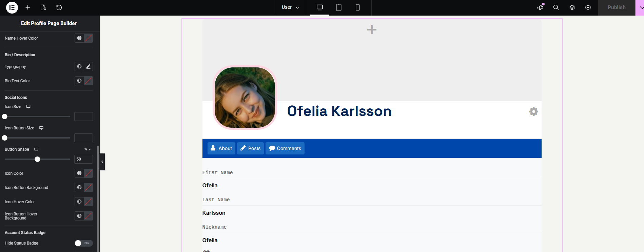Click the Nickname field label
The width and height of the screenshot is (644, 252).
(x=214, y=227)
